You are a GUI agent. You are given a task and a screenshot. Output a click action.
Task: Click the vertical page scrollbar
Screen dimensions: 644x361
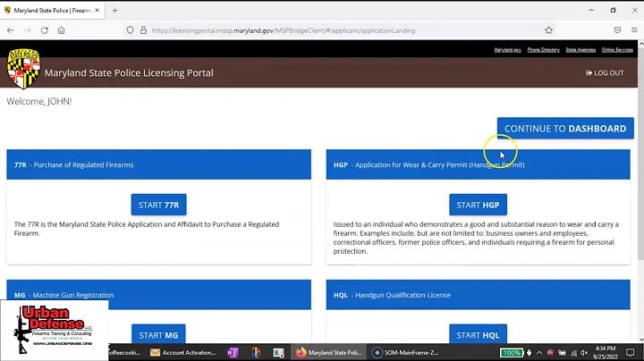click(x=640, y=153)
